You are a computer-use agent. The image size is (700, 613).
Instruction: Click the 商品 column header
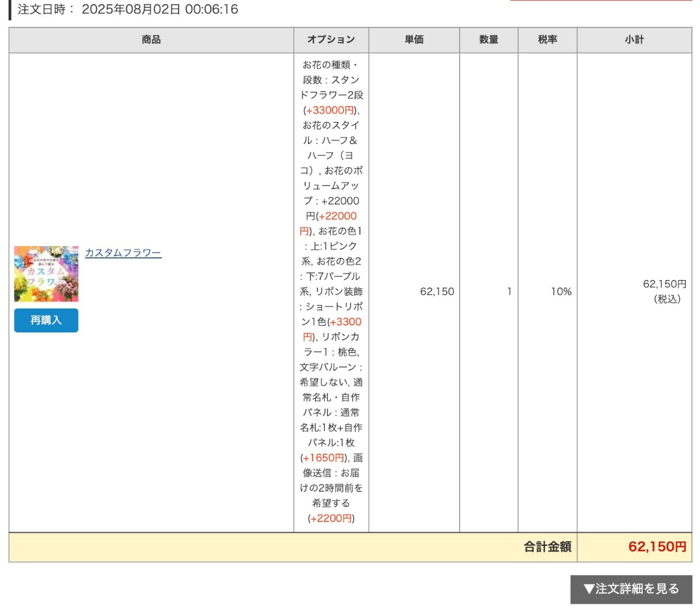(x=151, y=40)
